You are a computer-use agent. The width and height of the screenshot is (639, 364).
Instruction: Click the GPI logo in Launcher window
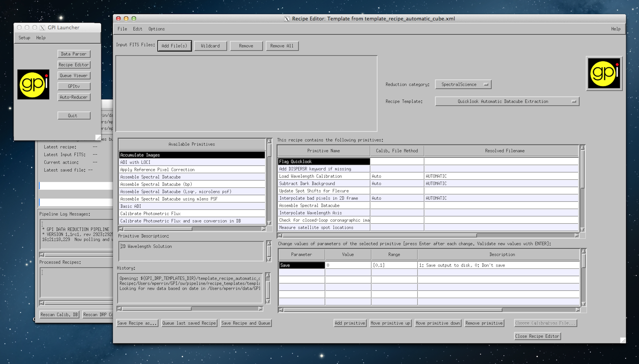point(33,84)
